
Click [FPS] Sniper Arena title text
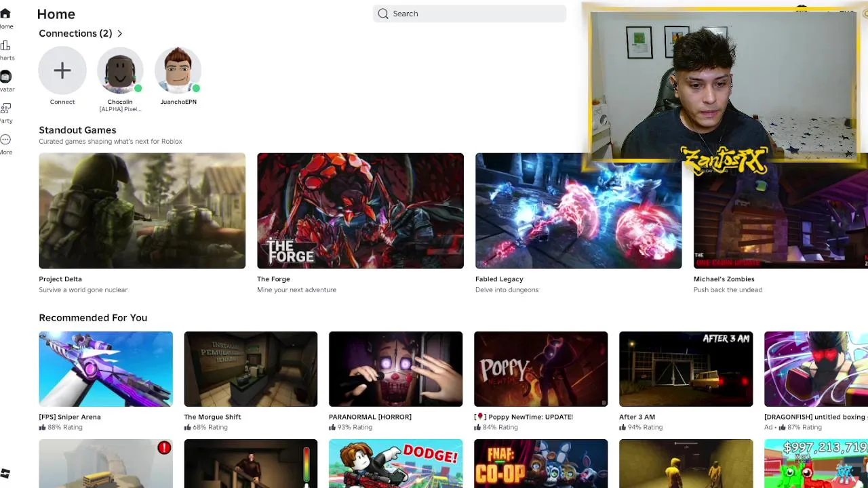point(70,417)
